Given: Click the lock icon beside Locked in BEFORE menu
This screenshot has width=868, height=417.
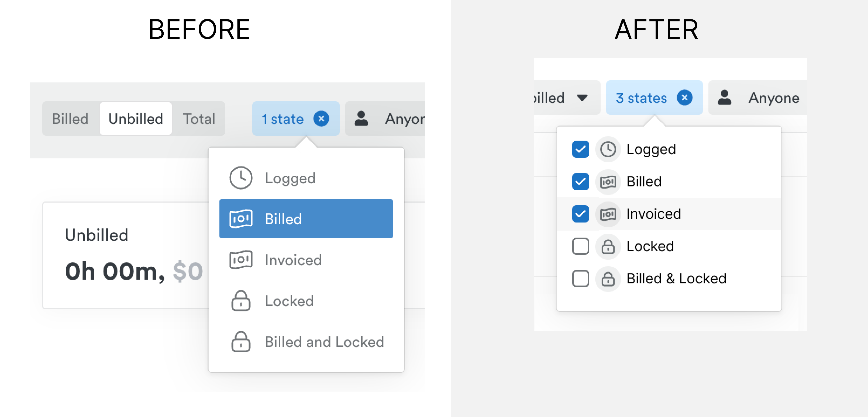Looking at the screenshot, I should (x=240, y=301).
